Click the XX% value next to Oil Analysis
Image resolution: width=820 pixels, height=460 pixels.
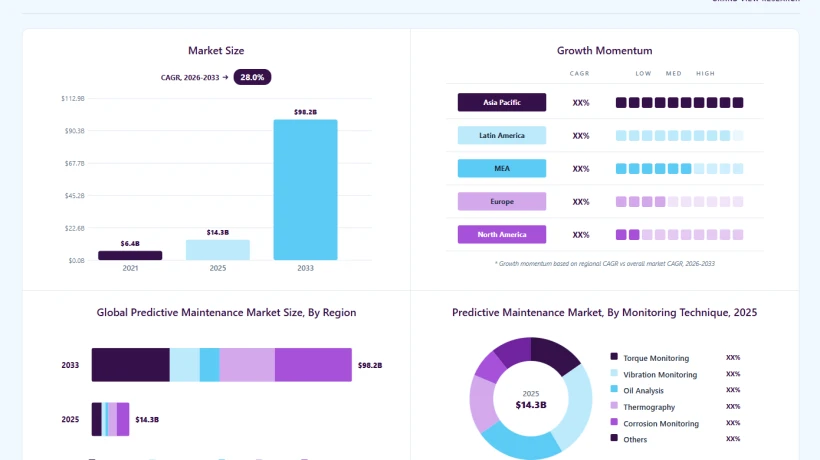click(733, 390)
